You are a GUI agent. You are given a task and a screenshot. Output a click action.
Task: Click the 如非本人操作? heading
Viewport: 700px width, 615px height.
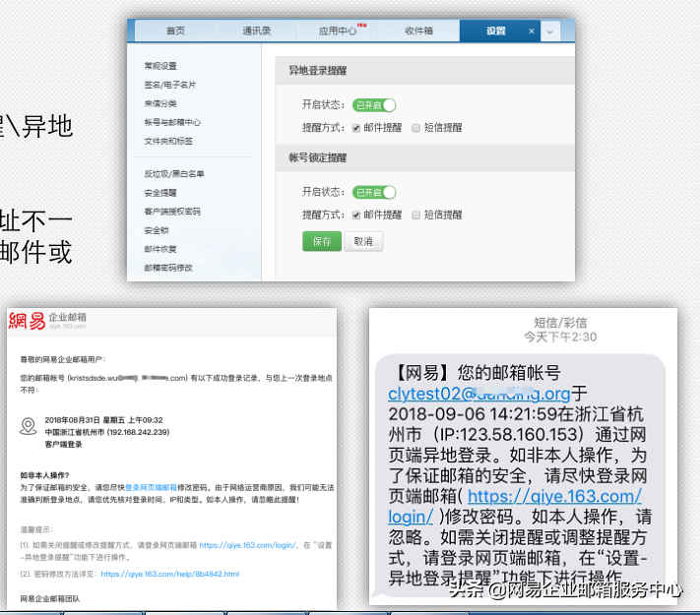[x=44, y=475]
